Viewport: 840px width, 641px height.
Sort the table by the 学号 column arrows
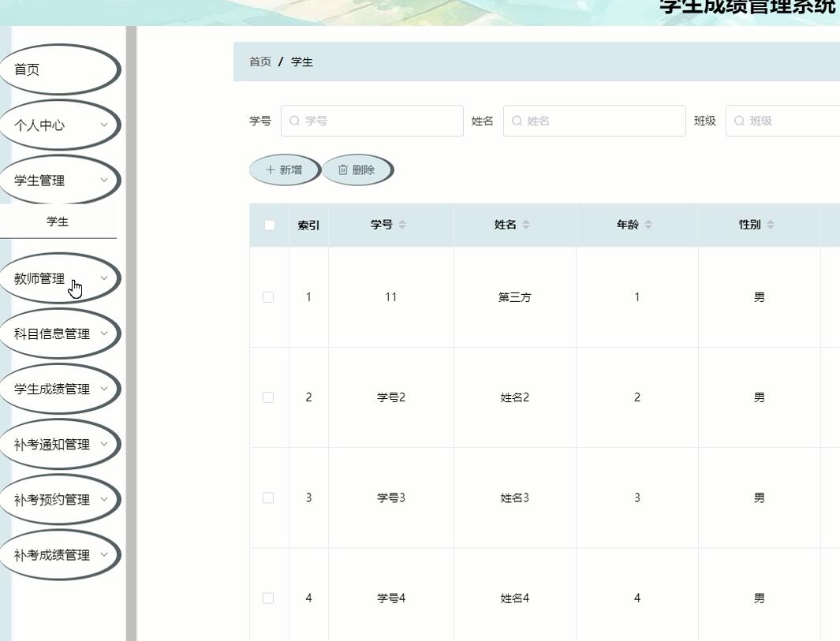pos(403,225)
